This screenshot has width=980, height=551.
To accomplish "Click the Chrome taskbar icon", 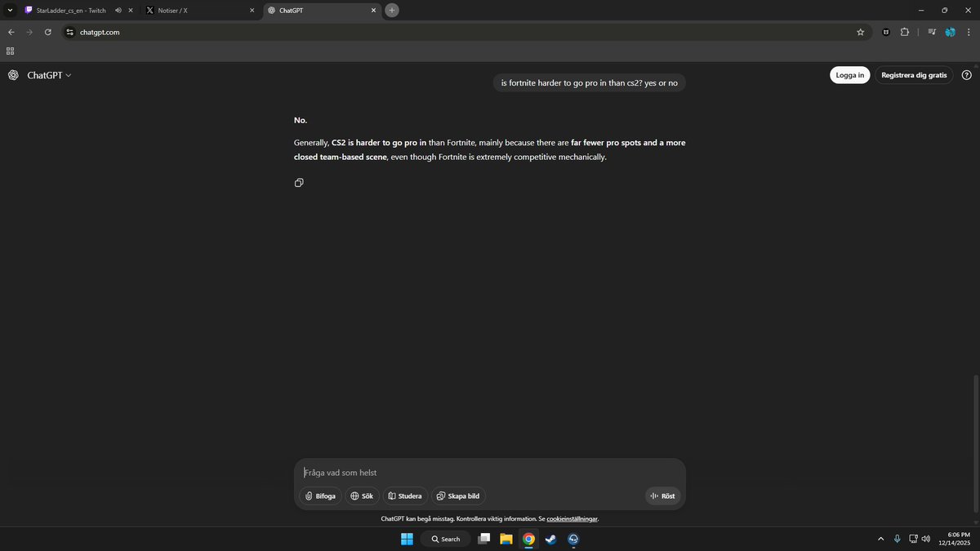I will (528, 539).
